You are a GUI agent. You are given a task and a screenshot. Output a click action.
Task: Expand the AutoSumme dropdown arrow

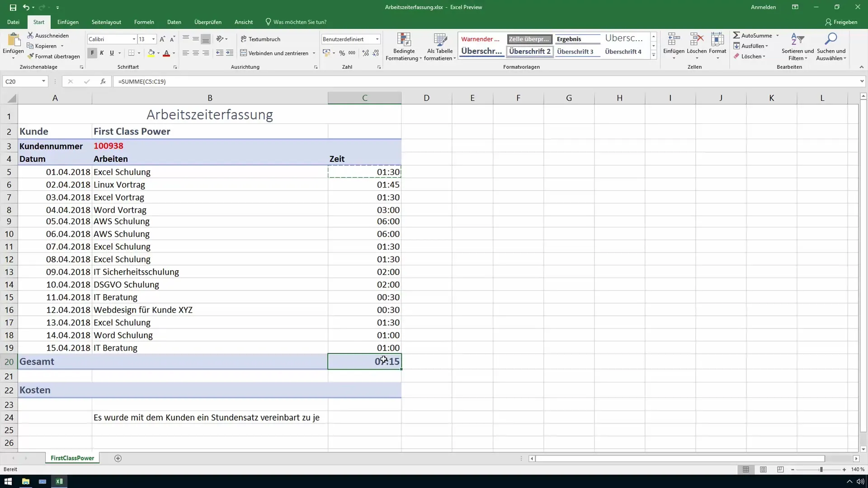click(778, 35)
